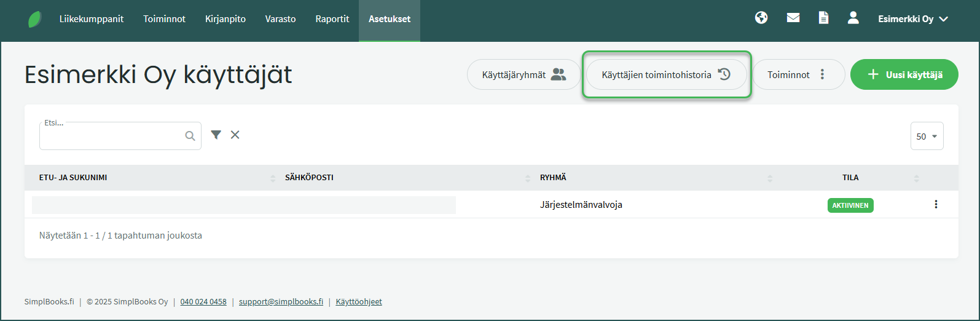Click the Uusi käyttäjä button
980x321 pixels.
(904, 74)
